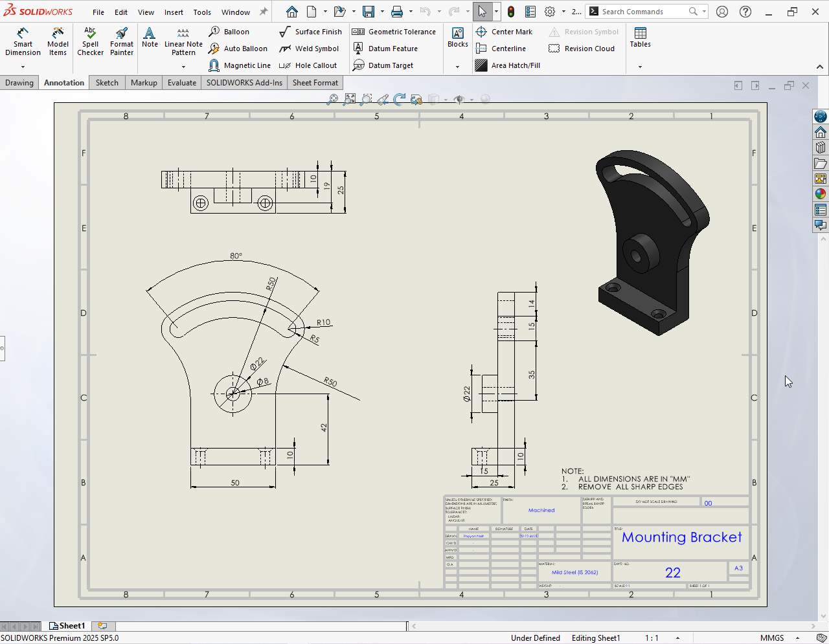Expand the Tables dropdown
829x644 pixels.
pyautogui.click(x=640, y=67)
